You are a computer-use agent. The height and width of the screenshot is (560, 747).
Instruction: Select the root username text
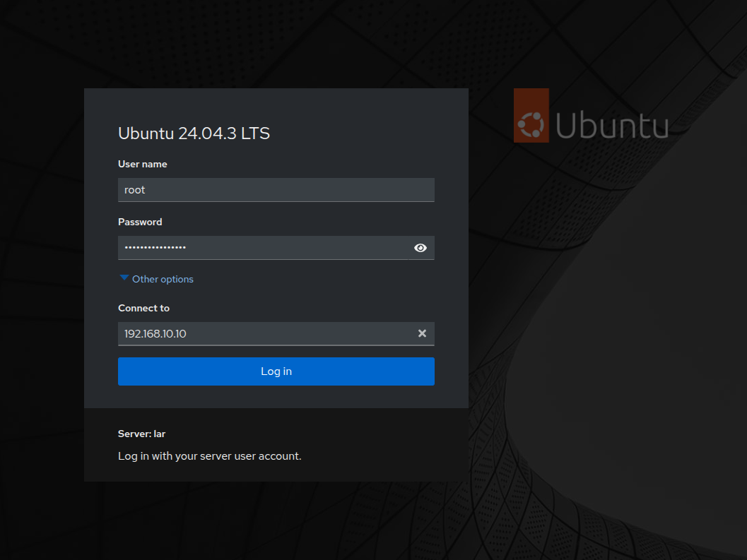click(134, 189)
